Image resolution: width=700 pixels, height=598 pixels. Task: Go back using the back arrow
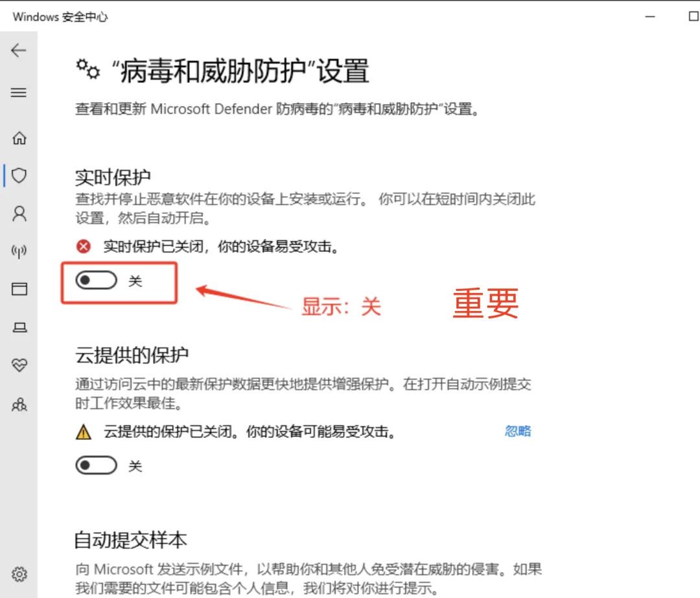click(19, 51)
